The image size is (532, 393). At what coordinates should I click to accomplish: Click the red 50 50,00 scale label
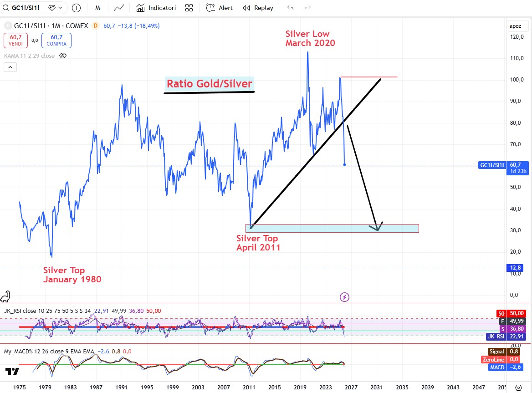click(512, 313)
